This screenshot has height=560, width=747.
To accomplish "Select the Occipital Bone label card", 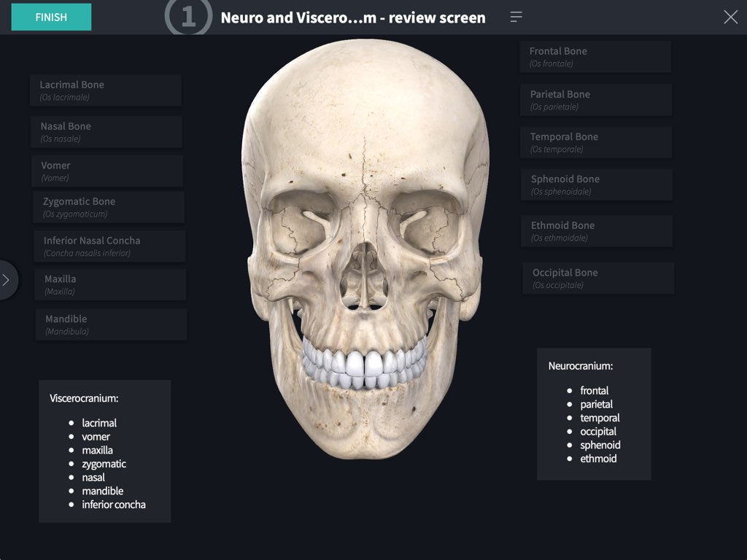I will tap(597, 277).
